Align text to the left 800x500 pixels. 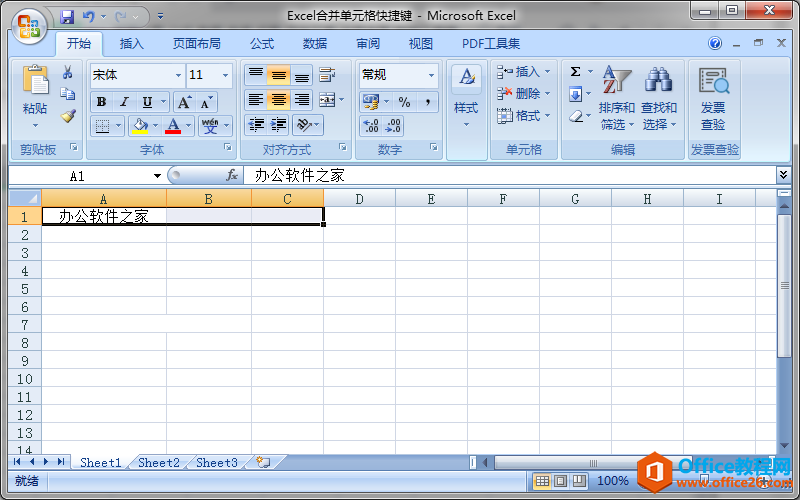click(x=256, y=100)
